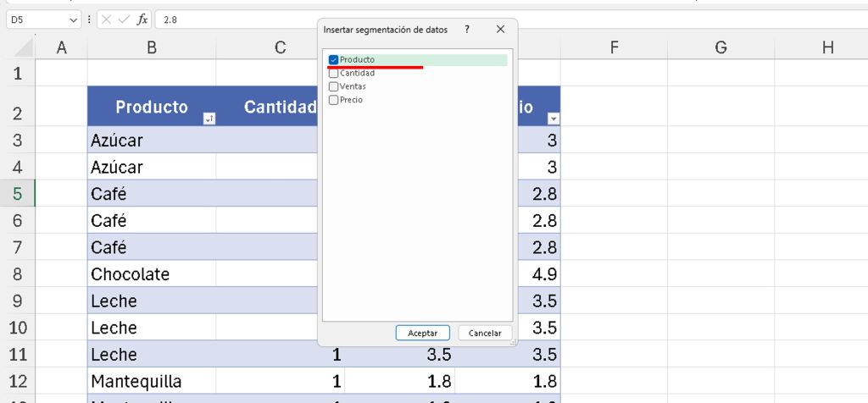
Task: Select the Chocolate cell
Action: pos(151,274)
